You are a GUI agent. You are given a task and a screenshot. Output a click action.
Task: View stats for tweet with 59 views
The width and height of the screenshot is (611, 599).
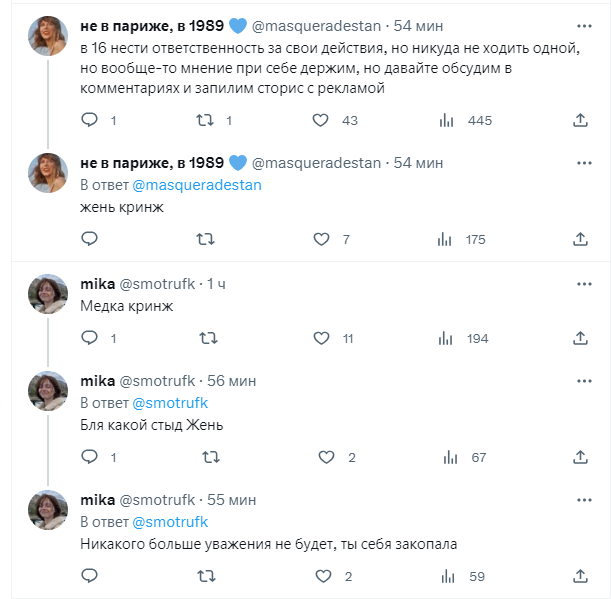pyautogui.click(x=446, y=576)
